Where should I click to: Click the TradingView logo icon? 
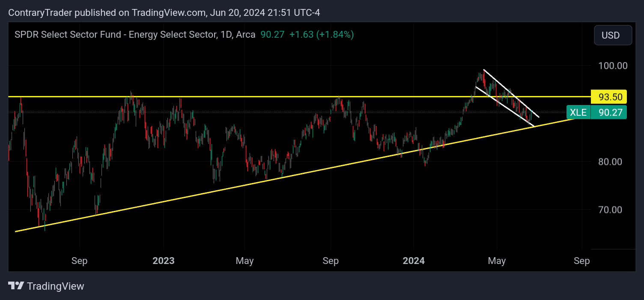click(x=16, y=286)
